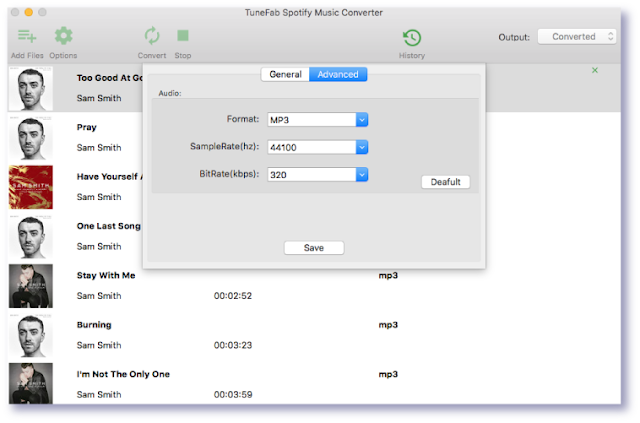Click the Add Files icon
The image size is (640, 423).
pos(27,36)
